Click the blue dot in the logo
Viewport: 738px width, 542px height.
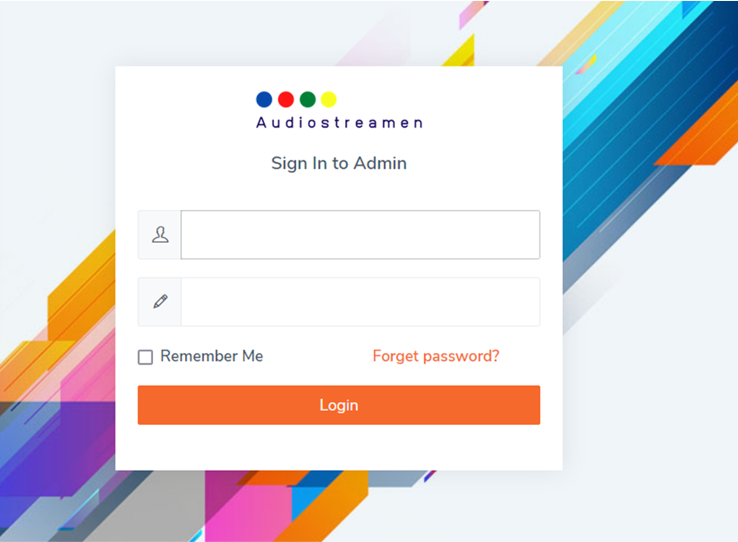(x=264, y=99)
